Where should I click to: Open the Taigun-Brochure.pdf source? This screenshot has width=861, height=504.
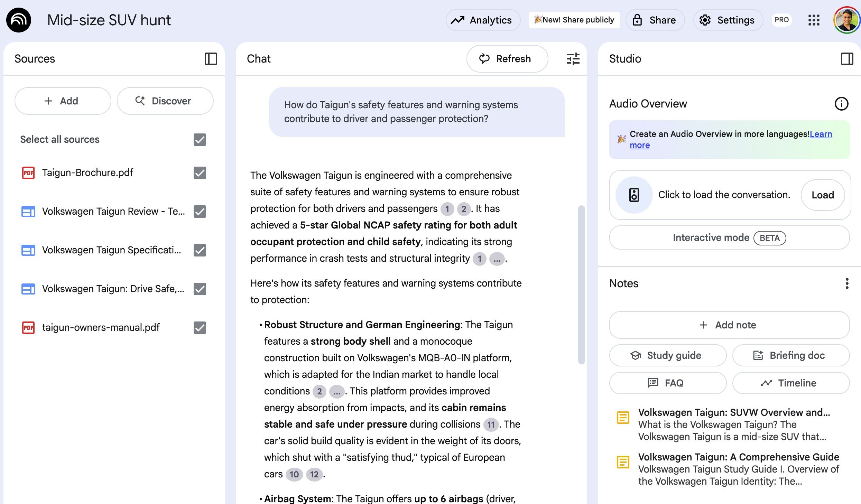pos(87,172)
